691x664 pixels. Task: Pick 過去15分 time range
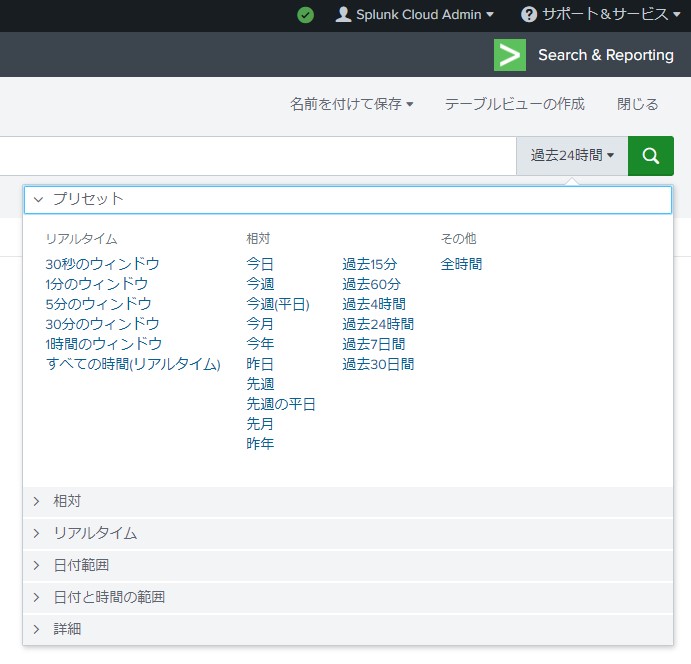point(370,264)
